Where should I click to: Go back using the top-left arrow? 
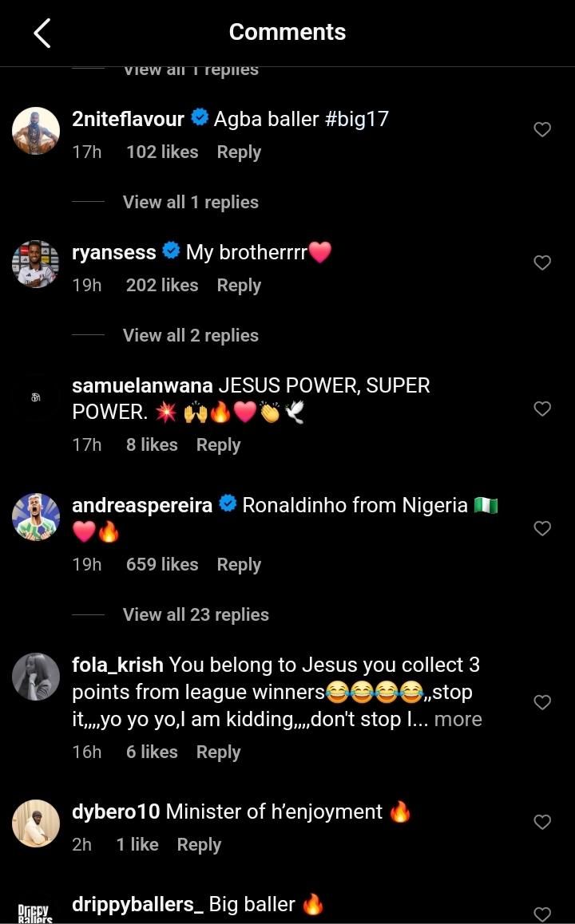[42, 34]
